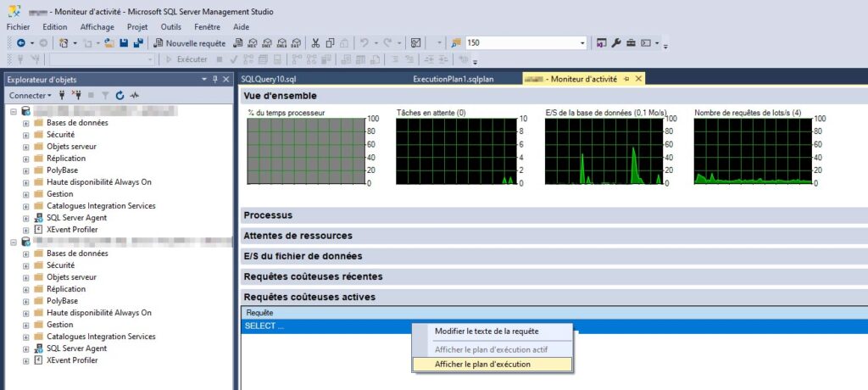Click the Save All icon

[x=138, y=42]
